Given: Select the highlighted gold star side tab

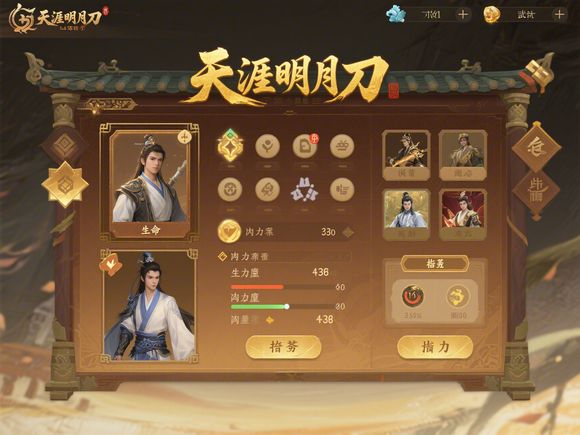Looking at the screenshot, I should point(65,185).
